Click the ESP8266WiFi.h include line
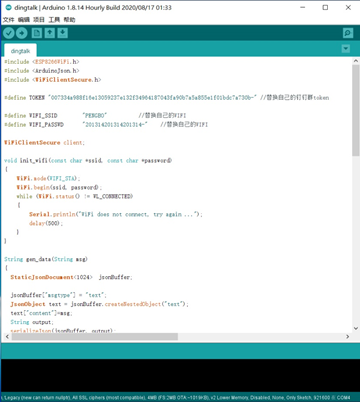This screenshot has height=402, width=360. coord(42,62)
